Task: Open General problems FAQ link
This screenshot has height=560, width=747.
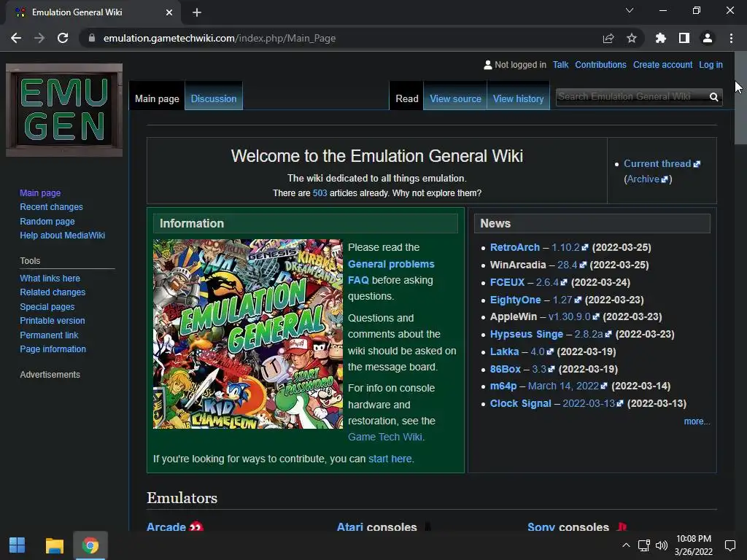Action: coord(391,272)
